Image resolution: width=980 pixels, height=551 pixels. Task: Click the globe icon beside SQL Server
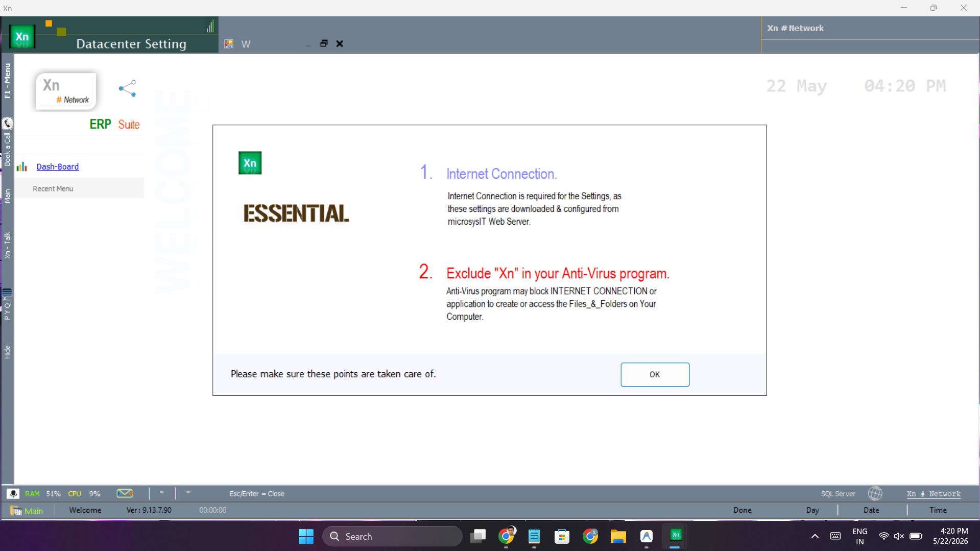coord(875,493)
